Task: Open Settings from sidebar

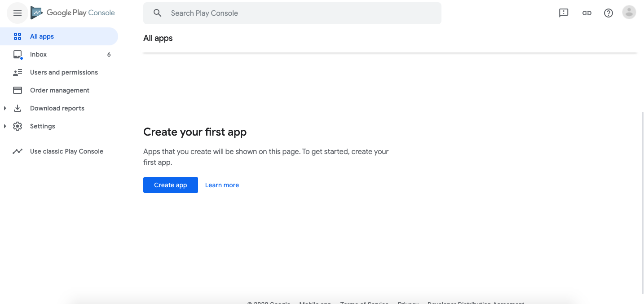Action: click(x=42, y=126)
